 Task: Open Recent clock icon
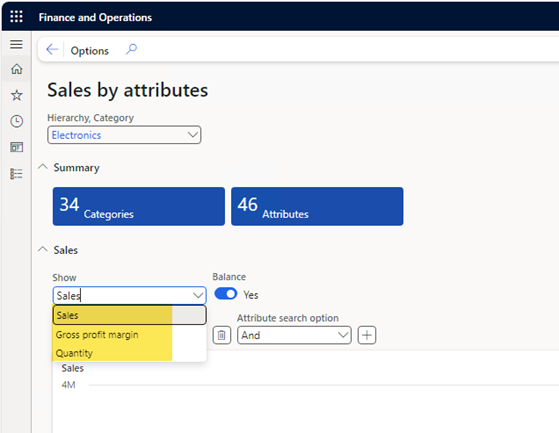click(x=16, y=121)
